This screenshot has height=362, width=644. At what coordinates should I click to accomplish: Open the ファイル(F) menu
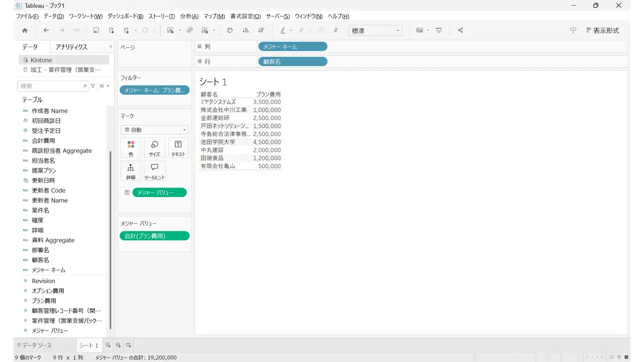27,16
